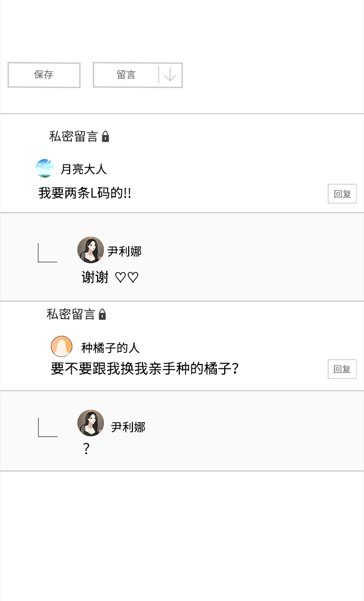Click the download arrow beside 留言

[x=169, y=75]
